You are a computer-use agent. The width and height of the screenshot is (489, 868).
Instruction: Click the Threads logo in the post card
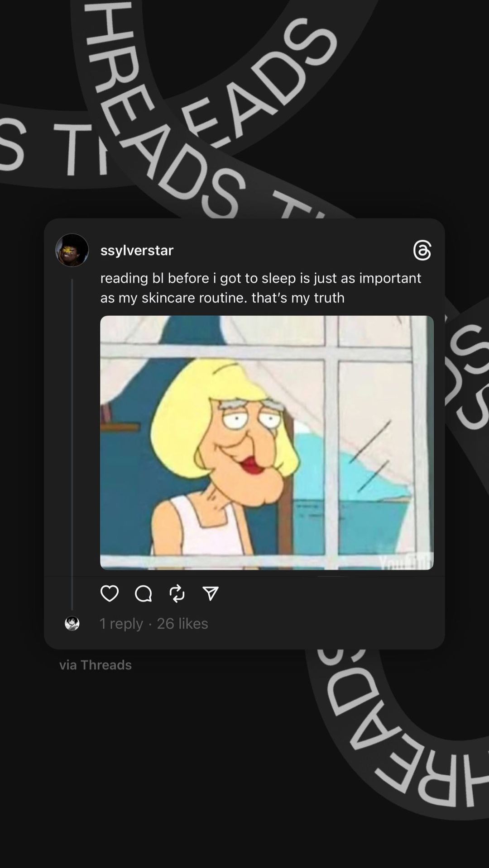tap(422, 250)
